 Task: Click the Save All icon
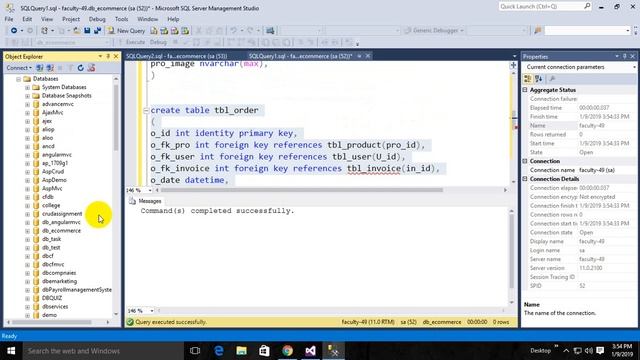click(x=98, y=31)
